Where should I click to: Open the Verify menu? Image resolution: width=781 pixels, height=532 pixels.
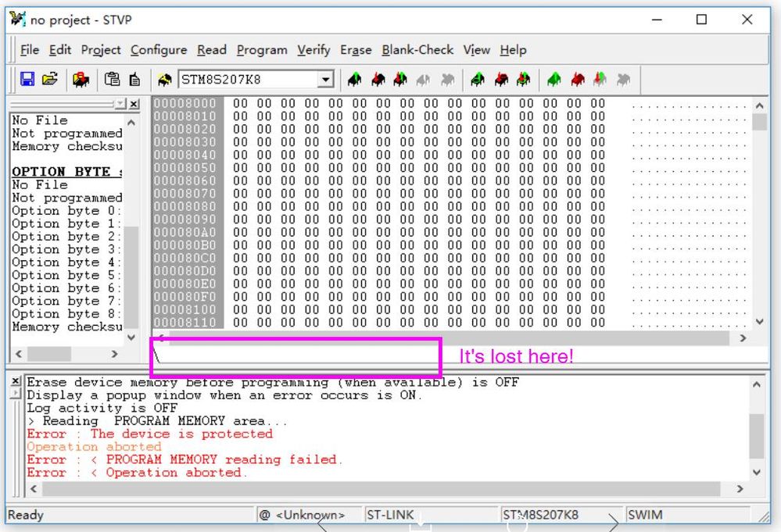tap(313, 50)
